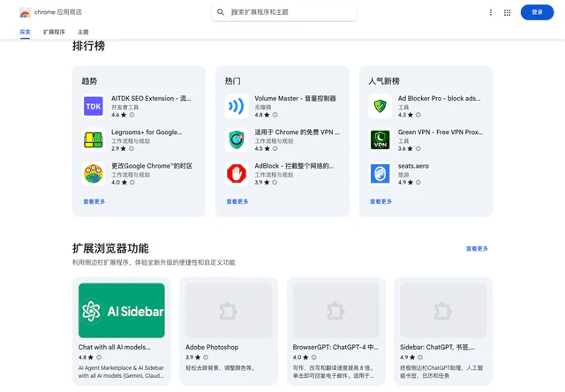Viewport: 565px width, 392px height.
Task: Open the 更改Google Chrome时区 globe icon
Action: click(x=94, y=174)
